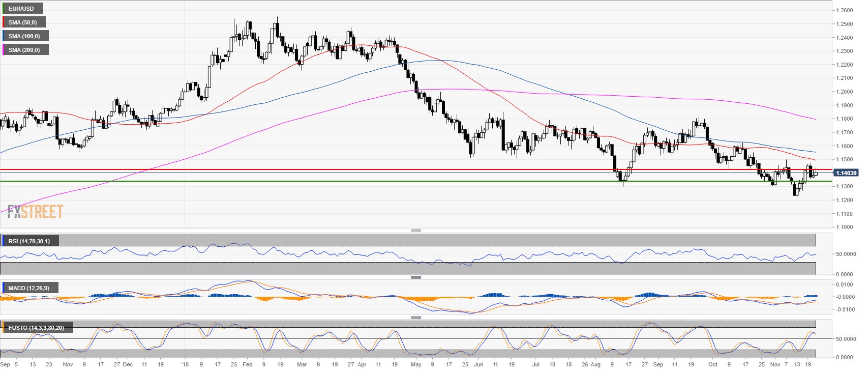The image size is (868, 371).
Task: Grab the resize handle above the RSI pane
Action: pos(415,231)
